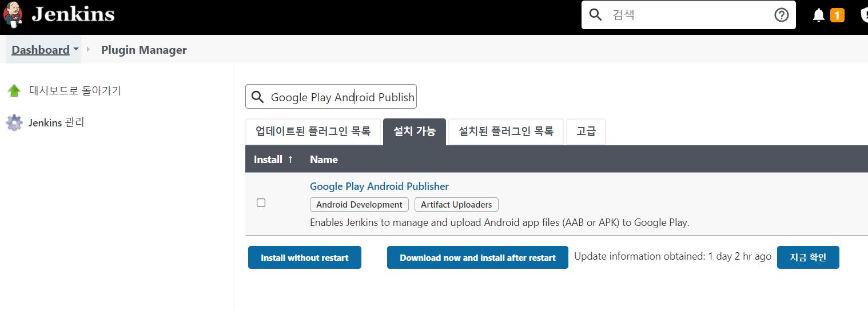
Task: Click the green up arrow icon
Action: pos(14,91)
